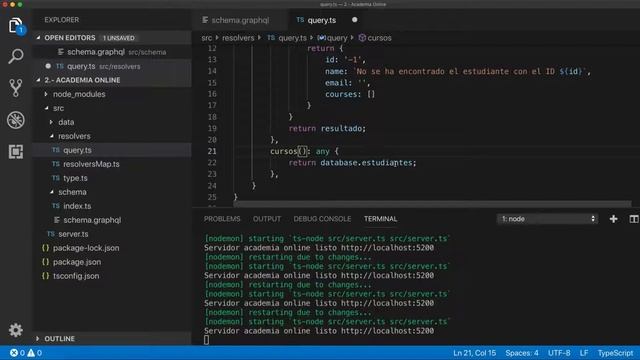Screen dimensions: 640x360
Task: Click the braces icon beside tsconfig.json
Action: point(45,276)
